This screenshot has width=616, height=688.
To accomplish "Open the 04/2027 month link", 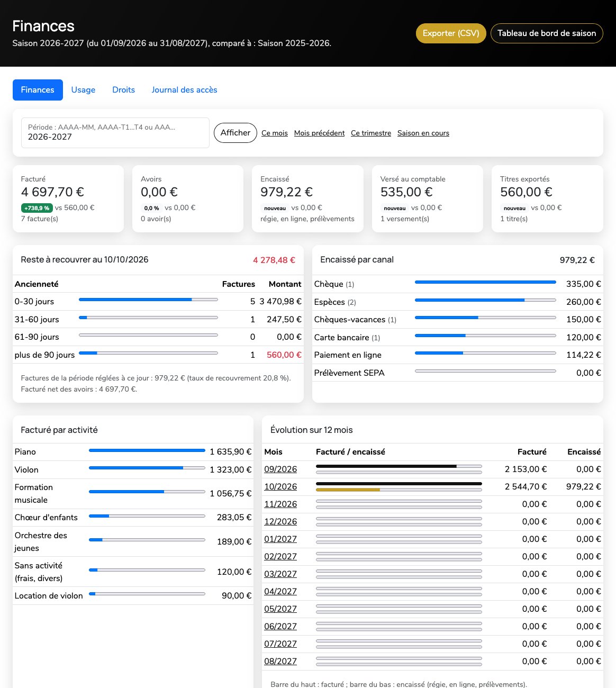I will (280, 592).
